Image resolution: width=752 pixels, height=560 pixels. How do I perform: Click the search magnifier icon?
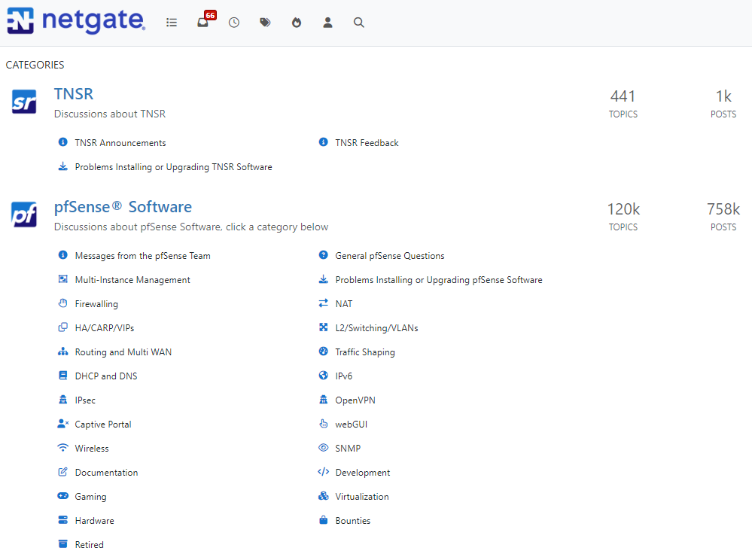point(359,23)
